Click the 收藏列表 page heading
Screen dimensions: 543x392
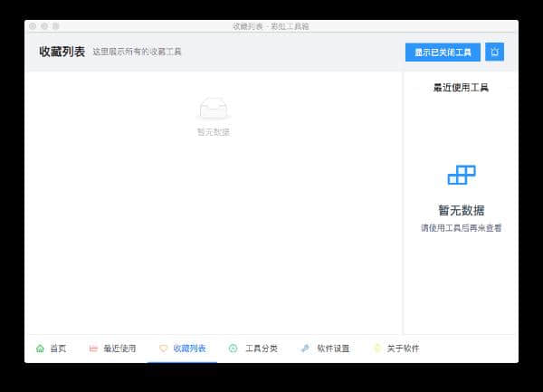pos(62,52)
